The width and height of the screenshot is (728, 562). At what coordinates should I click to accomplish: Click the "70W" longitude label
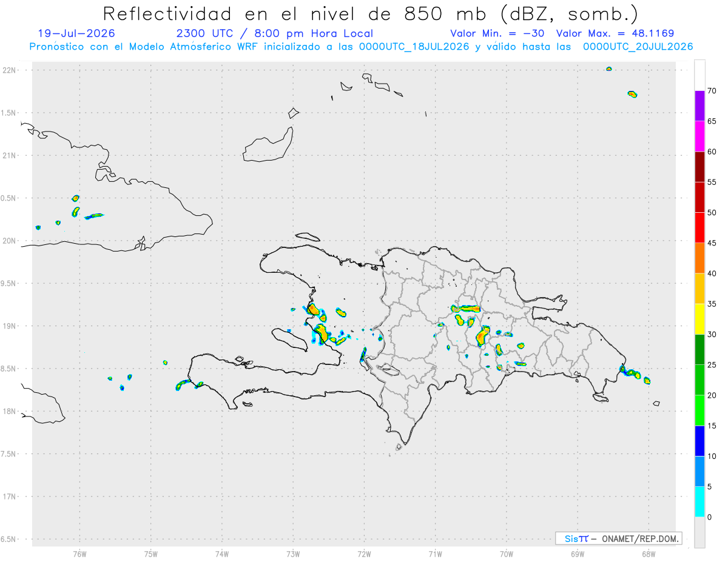506,554
